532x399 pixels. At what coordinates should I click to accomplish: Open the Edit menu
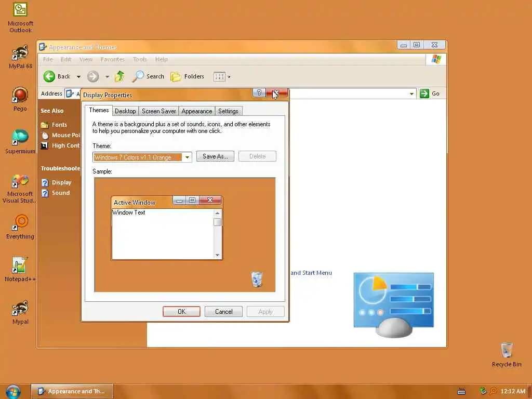tap(66, 59)
